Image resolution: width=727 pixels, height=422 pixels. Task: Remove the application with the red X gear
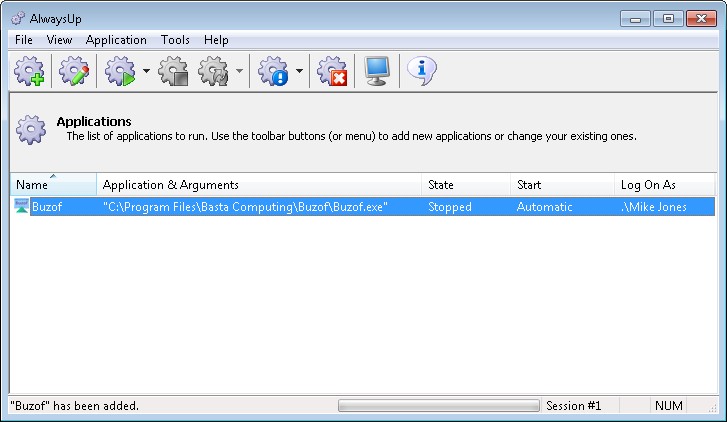tap(332, 71)
